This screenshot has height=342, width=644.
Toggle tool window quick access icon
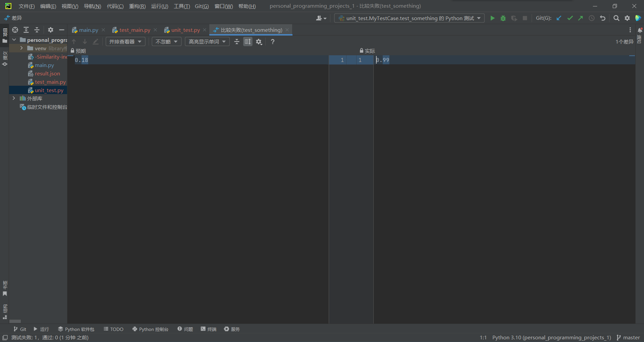click(5, 338)
